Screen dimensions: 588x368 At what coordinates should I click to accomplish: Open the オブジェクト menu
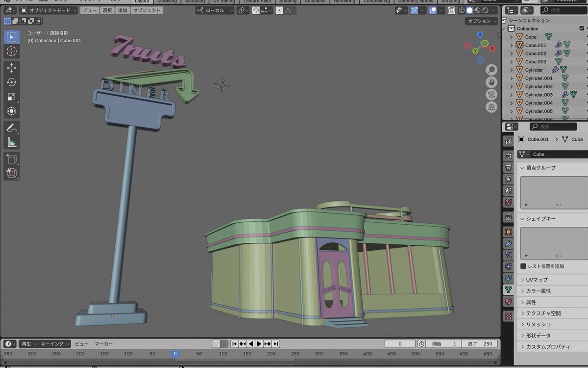[147, 10]
